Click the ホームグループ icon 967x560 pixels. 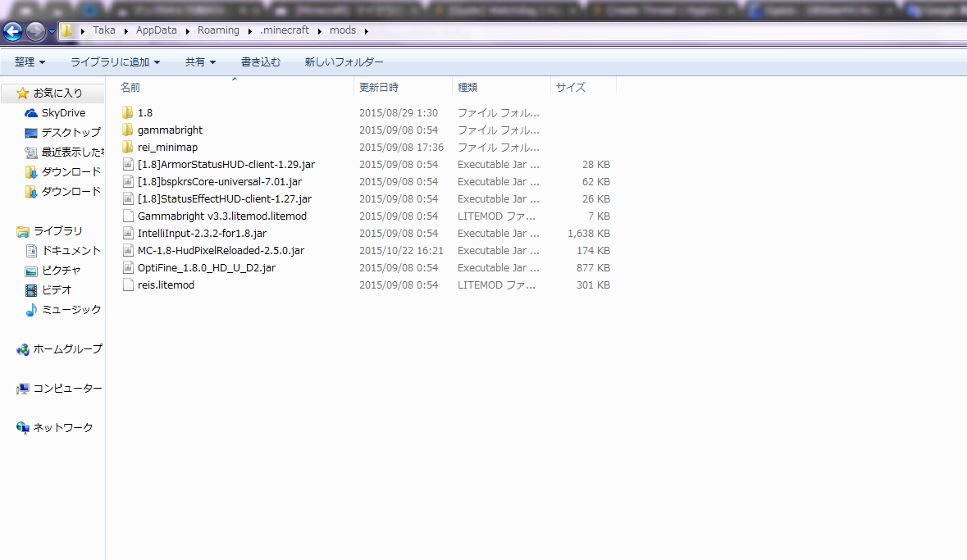click(x=23, y=349)
